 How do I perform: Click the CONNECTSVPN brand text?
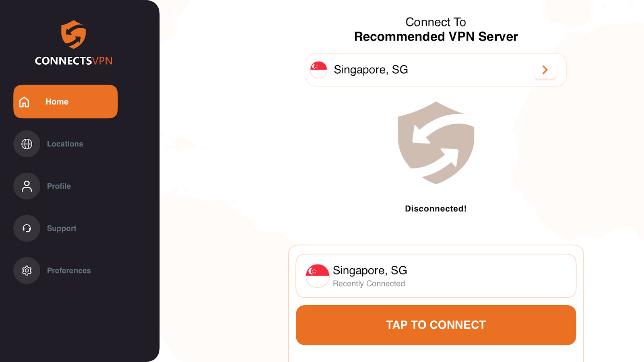point(74,61)
